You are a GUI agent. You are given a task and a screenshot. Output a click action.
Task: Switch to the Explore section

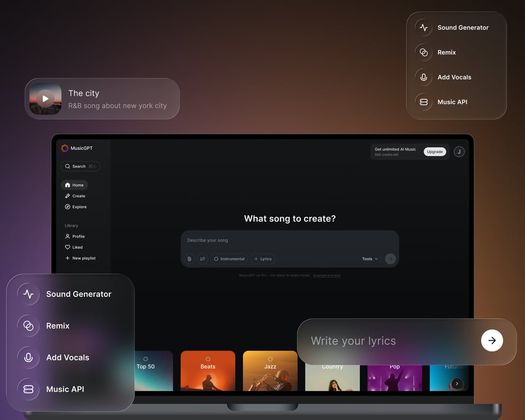[x=76, y=207]
